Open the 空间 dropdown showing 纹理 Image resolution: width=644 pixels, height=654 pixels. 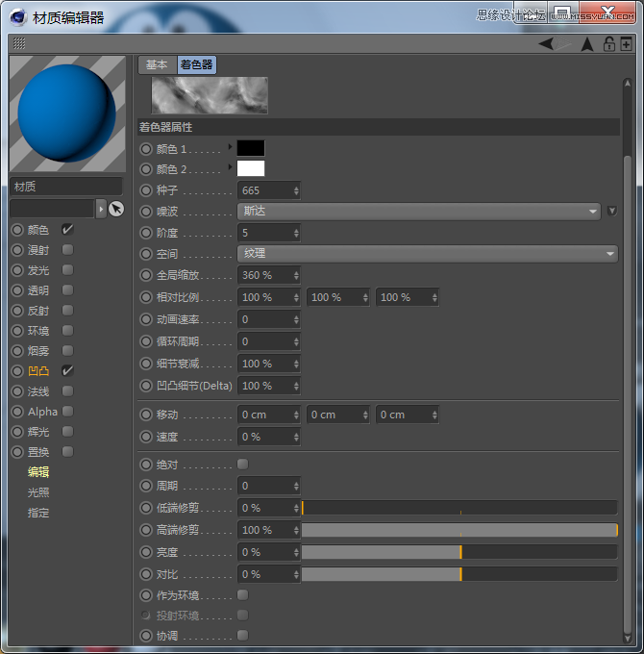427,254
